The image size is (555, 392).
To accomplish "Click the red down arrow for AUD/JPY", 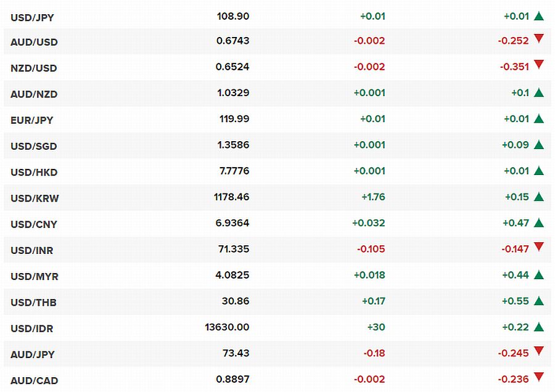I will click(x=539, y=351).
